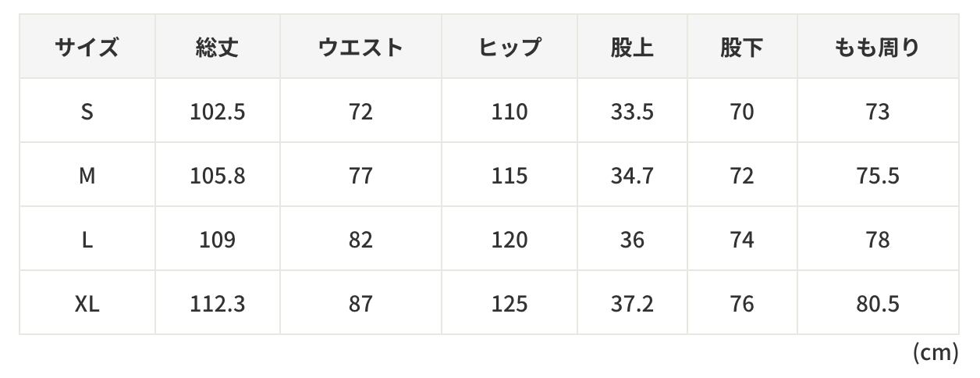Click the M size row label
Viewport: 980px width, 378px height.
click(x=87, y=176)
